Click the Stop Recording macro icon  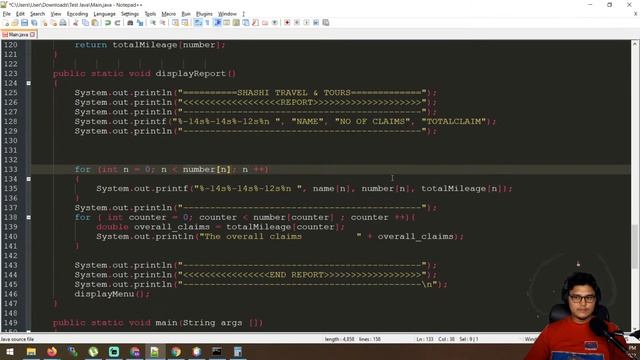(x=297, y=22)
